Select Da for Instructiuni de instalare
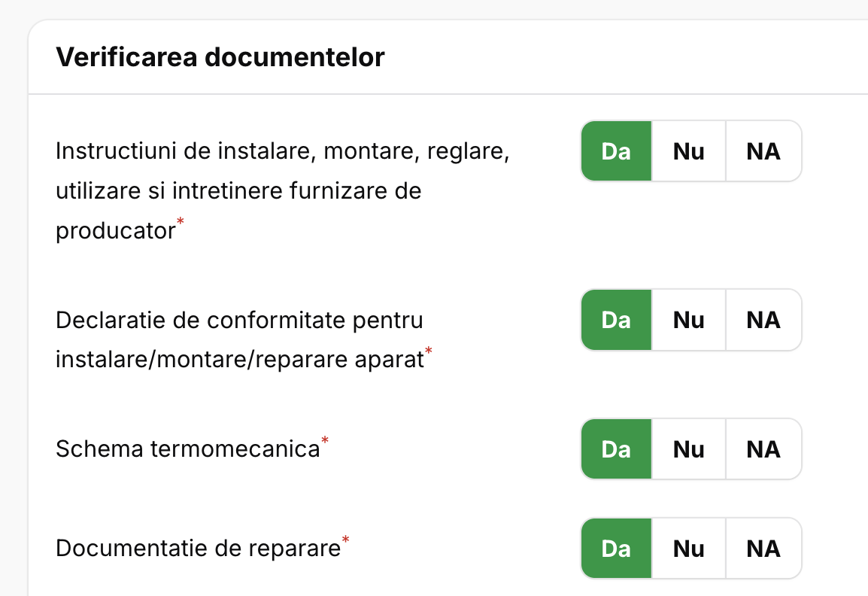 [x=616, y=151]
